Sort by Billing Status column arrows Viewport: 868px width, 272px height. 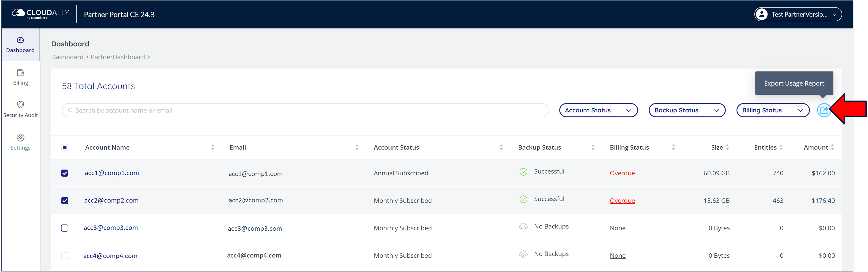(673, 147)
